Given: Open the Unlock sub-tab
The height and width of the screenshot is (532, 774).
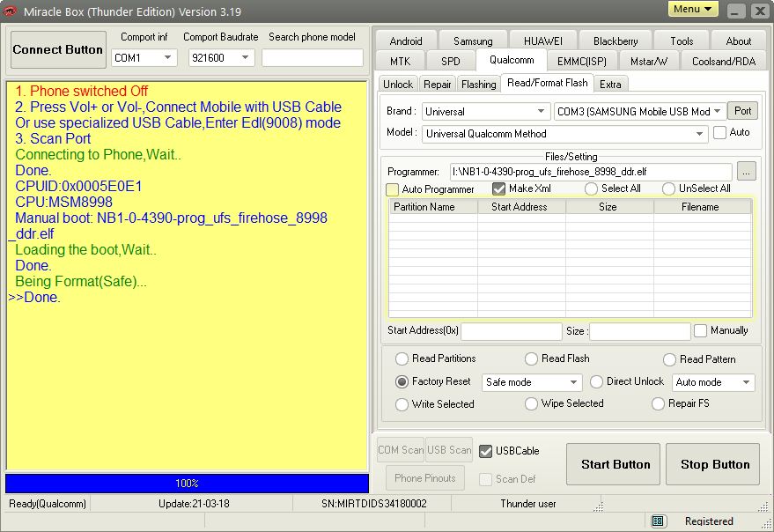Looking at the screenshot, I should coord(398,84).
